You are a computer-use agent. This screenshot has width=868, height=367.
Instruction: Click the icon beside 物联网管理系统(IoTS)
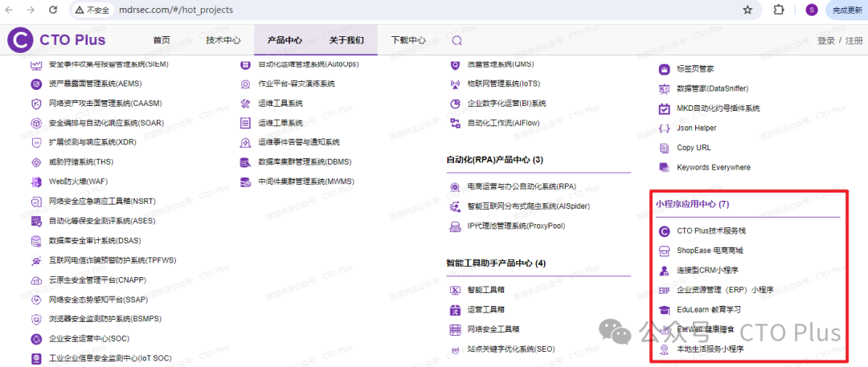[x=455, y=84]
